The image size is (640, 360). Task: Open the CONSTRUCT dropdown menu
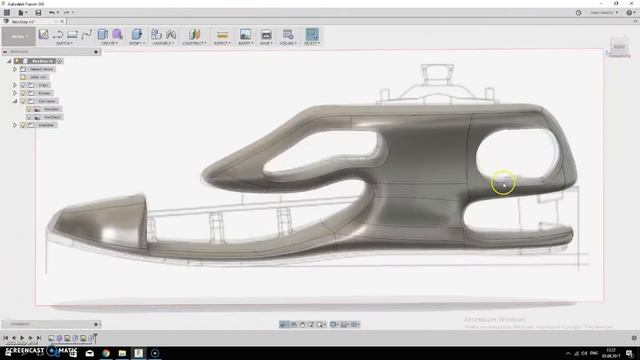(195, 43)
